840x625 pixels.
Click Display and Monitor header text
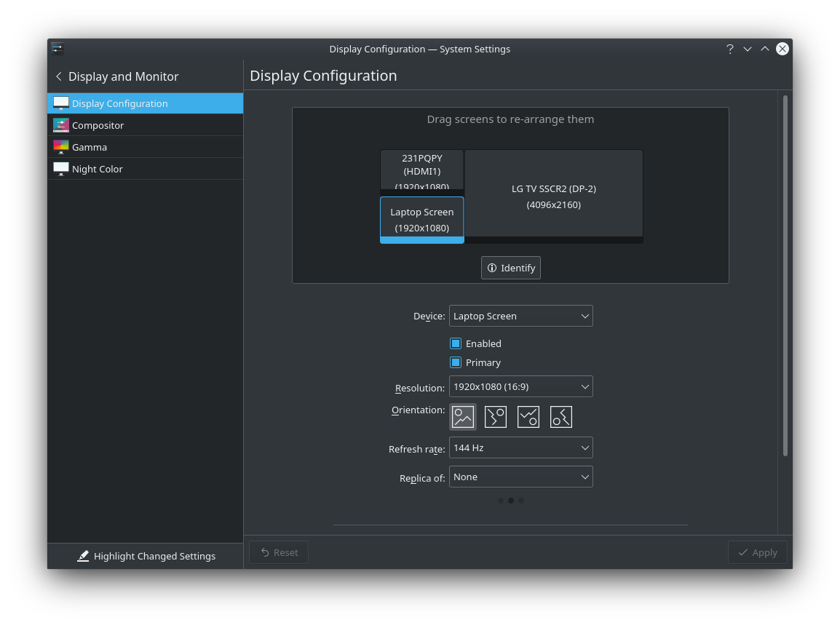(x=123, y=76)
